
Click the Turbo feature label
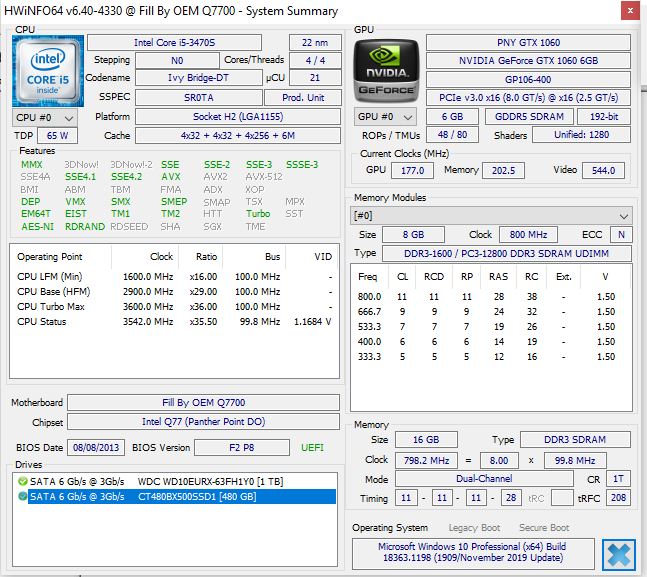(258, 214)
